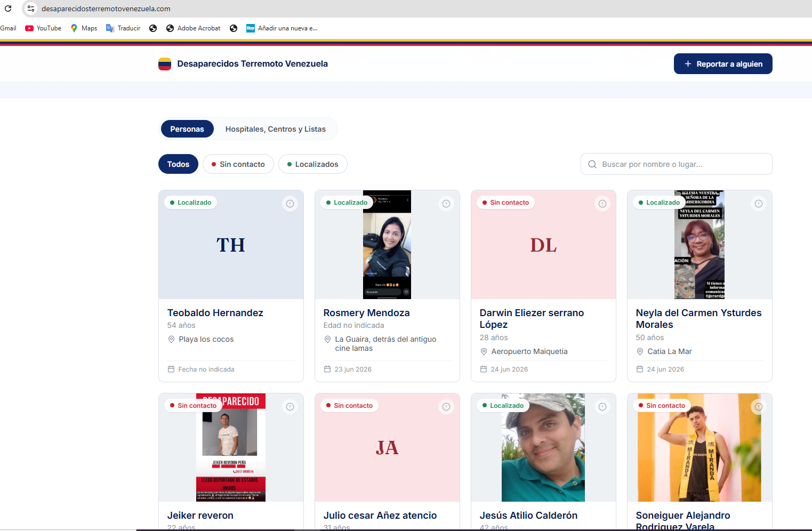The width and height of the screenshot is (812, 531).
Task: Click the text Playa los cocos
Action: tap(206, 339)
